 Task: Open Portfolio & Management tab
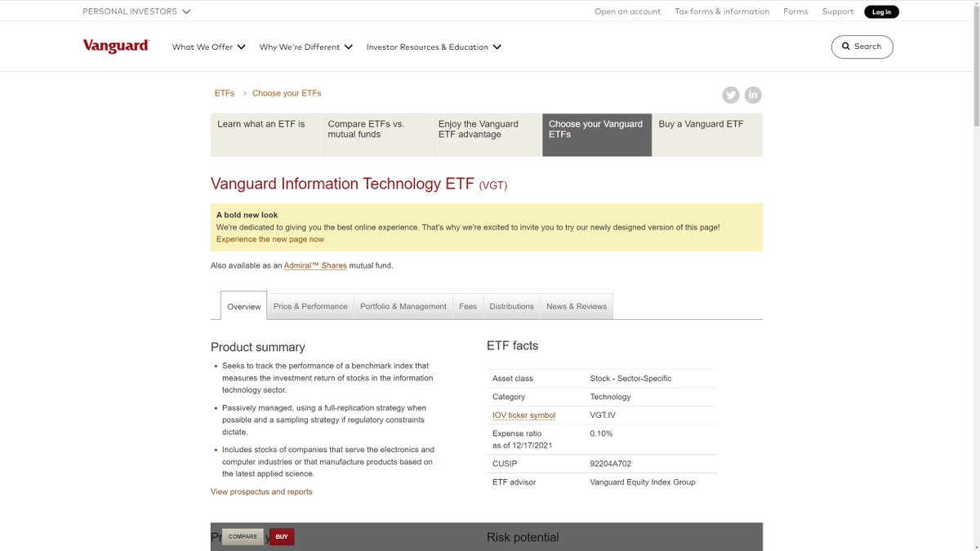[x=403, y=306]
